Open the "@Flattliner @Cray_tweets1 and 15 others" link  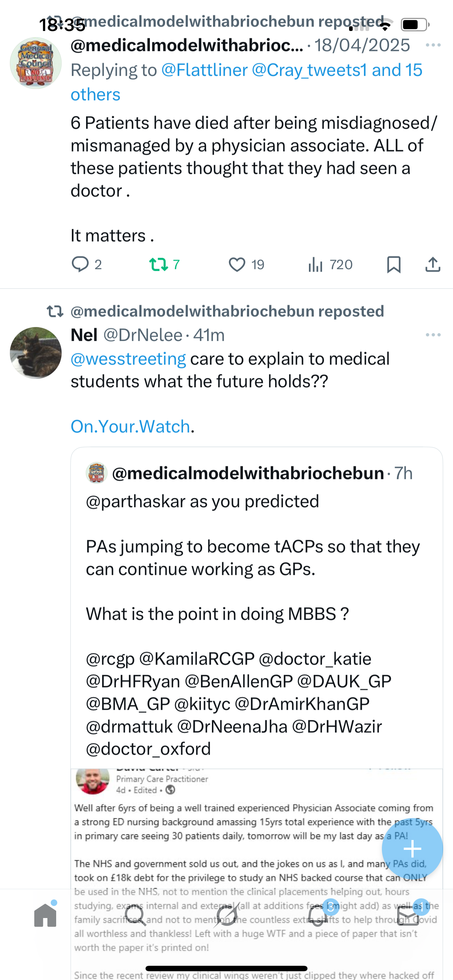pos(291,70)
